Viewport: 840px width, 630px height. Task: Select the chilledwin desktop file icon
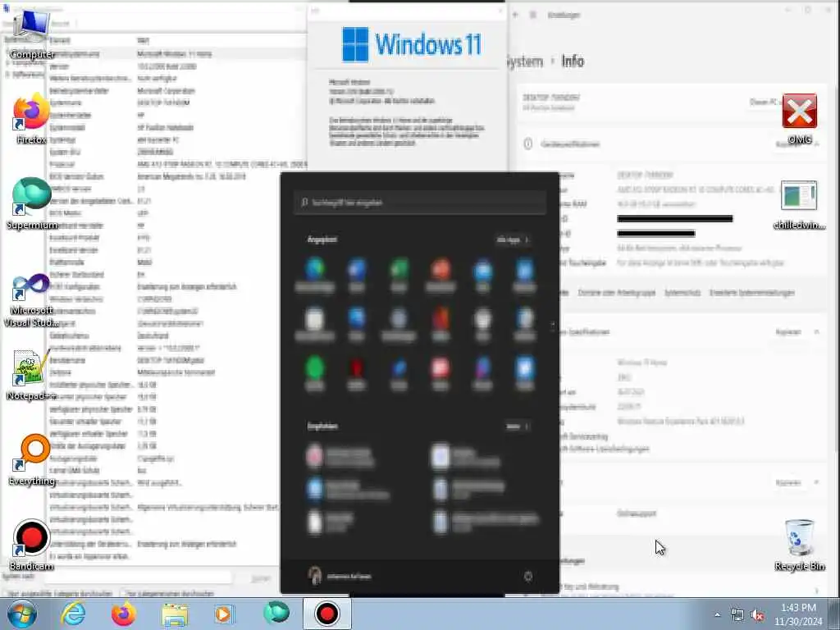point(799,204)
